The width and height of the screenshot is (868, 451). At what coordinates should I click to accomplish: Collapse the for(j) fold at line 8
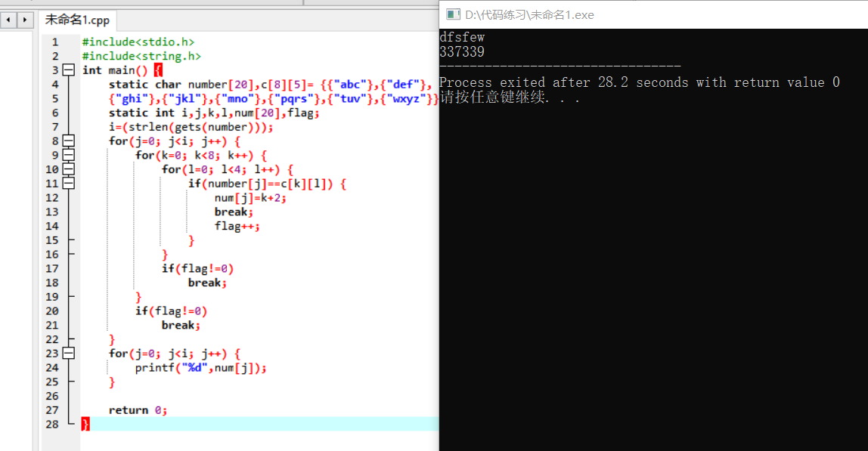(69, 141)
